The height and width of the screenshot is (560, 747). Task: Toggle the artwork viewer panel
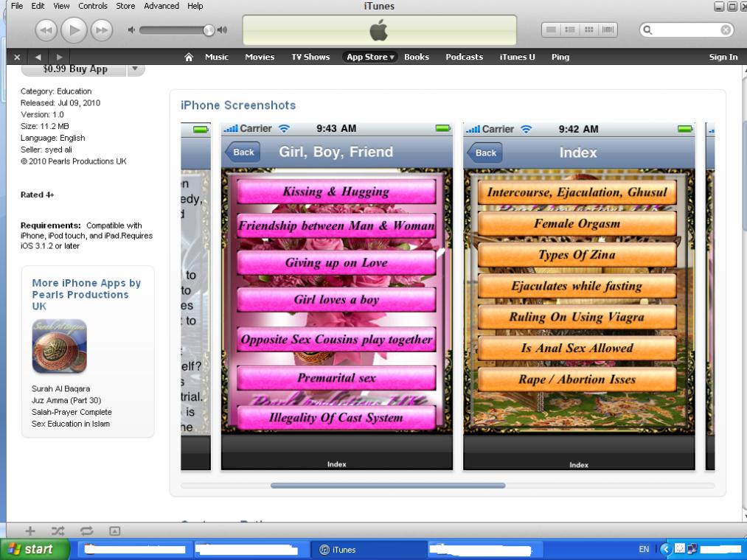pyautogui.click(x=114, y=531)
